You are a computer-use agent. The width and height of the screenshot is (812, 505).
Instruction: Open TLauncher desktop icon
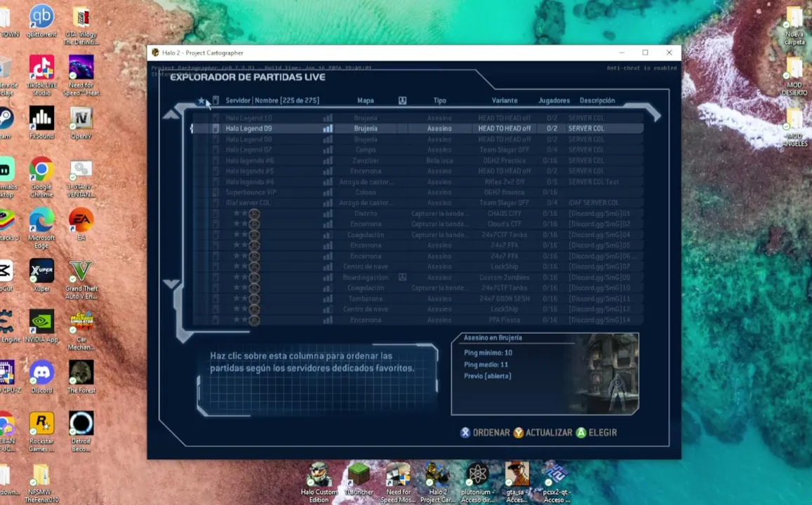pos(359,478)
